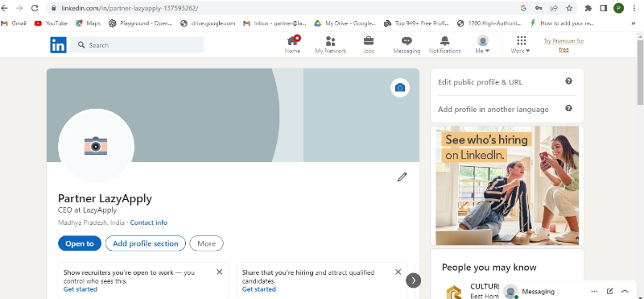This screenshot has height=299, width=644.
Task: Click help icon beside Add profile in another language
Action: [x=568, y=108]
